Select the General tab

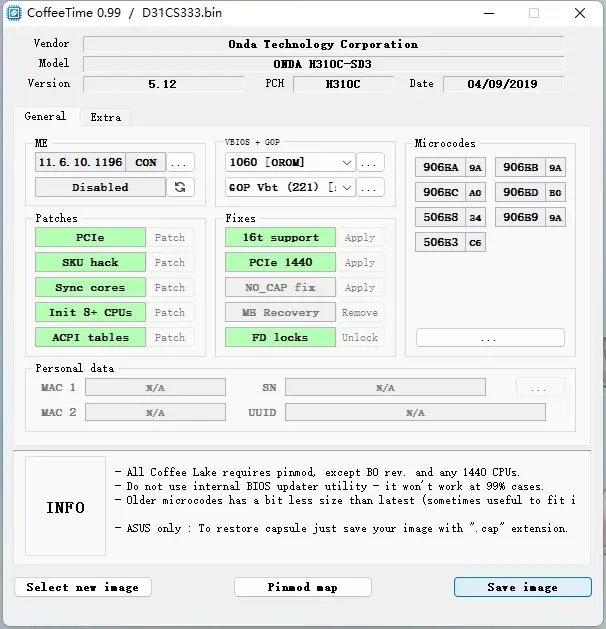[x=45, y=116]
